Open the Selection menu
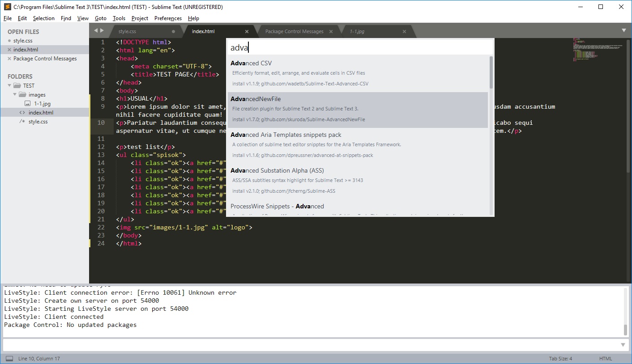This screenshot has width=632, height=364. click(44, 18)
